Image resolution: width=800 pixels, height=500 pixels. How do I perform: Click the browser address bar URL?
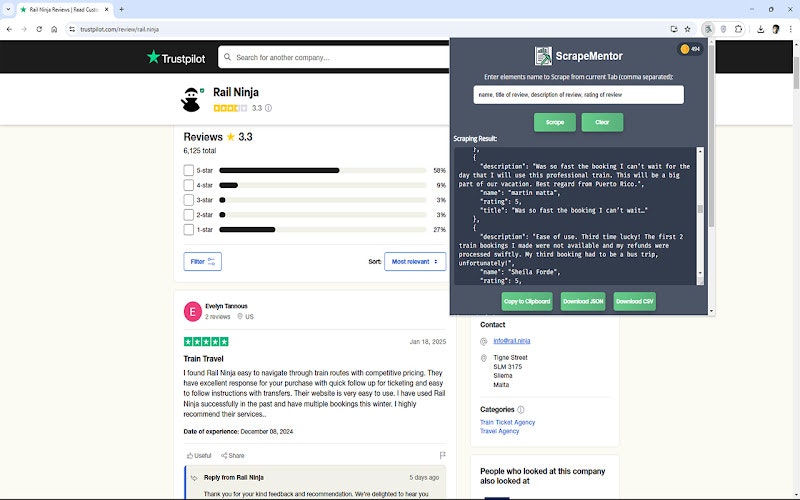119,29
